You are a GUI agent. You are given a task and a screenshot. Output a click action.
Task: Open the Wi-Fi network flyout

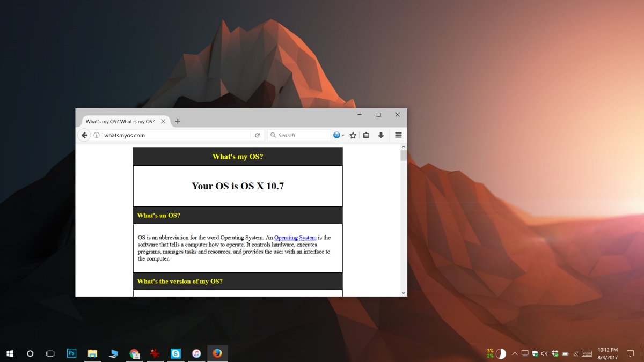click(x=575, y=353)
